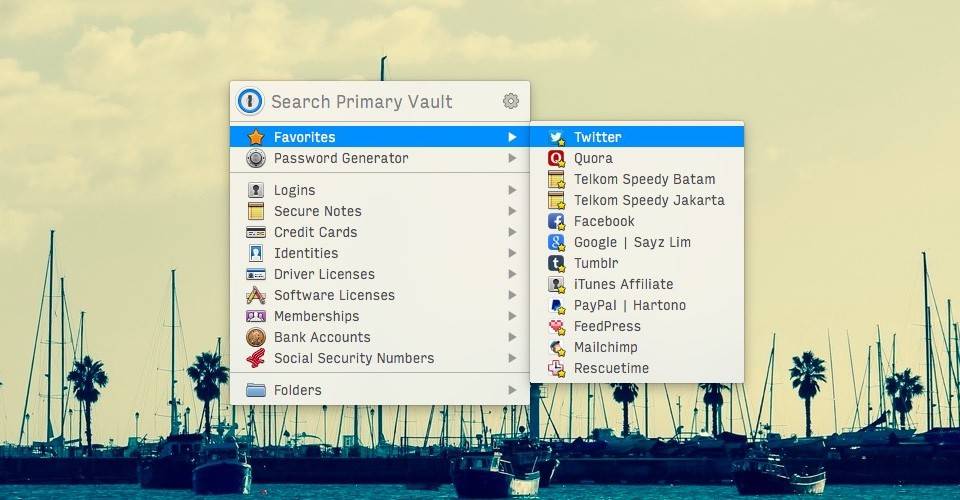Choose the Facebook favorite entry
The image size is (960, 500).
click(637, 222)
